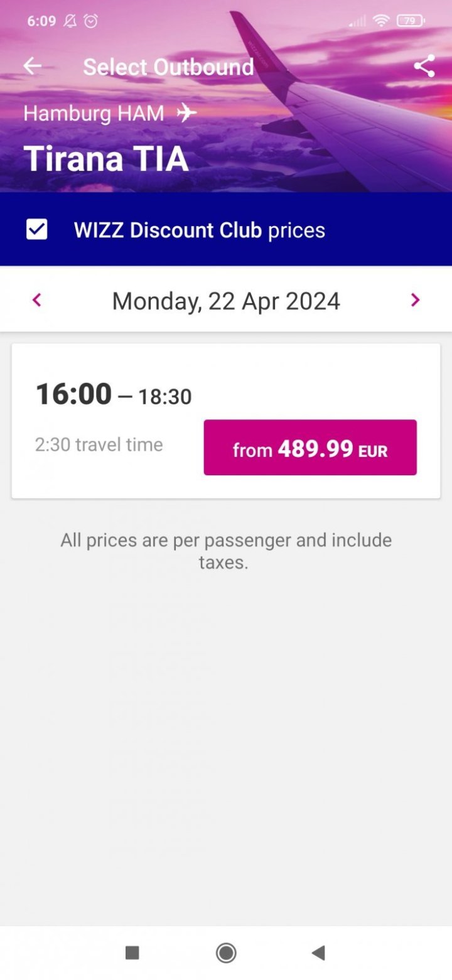Tap the back arrow in header
The image size is (452, 980).
pos(33,66)
